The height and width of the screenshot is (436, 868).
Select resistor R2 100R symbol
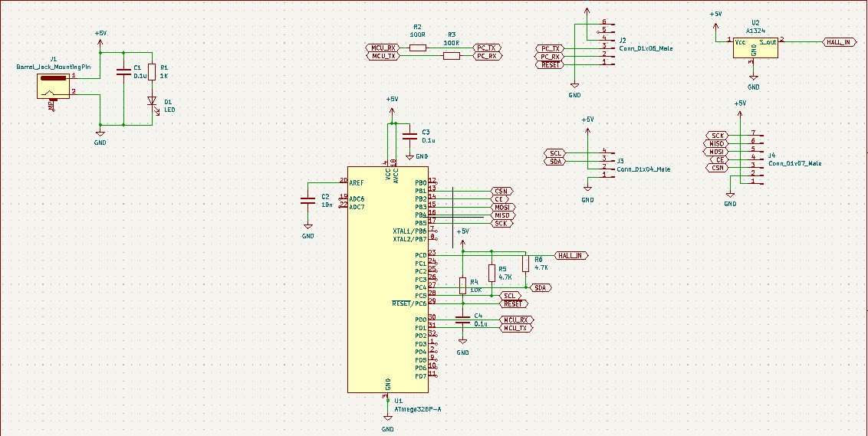[x=417, y=48]
